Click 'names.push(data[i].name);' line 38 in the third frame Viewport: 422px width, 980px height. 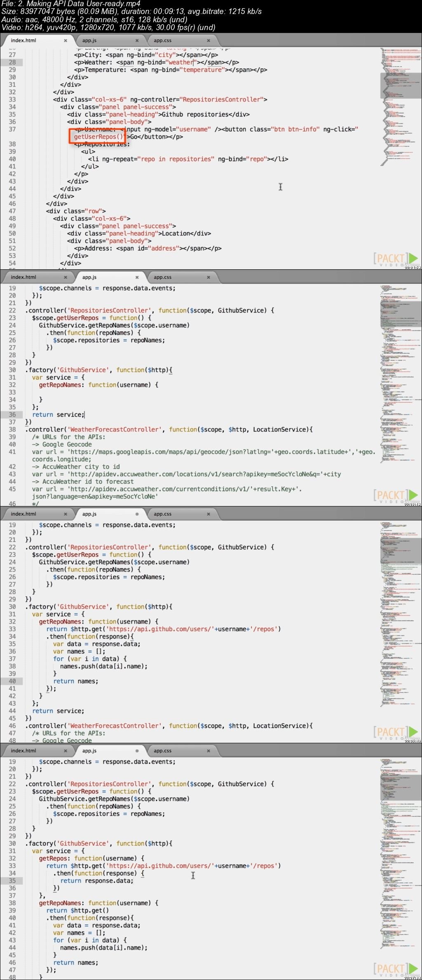coord(103,666)
